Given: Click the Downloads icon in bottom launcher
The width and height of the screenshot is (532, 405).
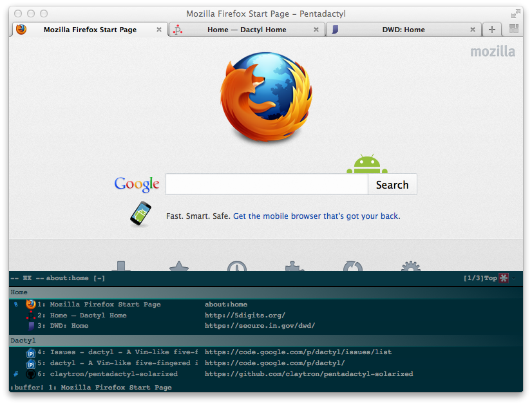Looking at the screenshot, I should tap(121, 266).
